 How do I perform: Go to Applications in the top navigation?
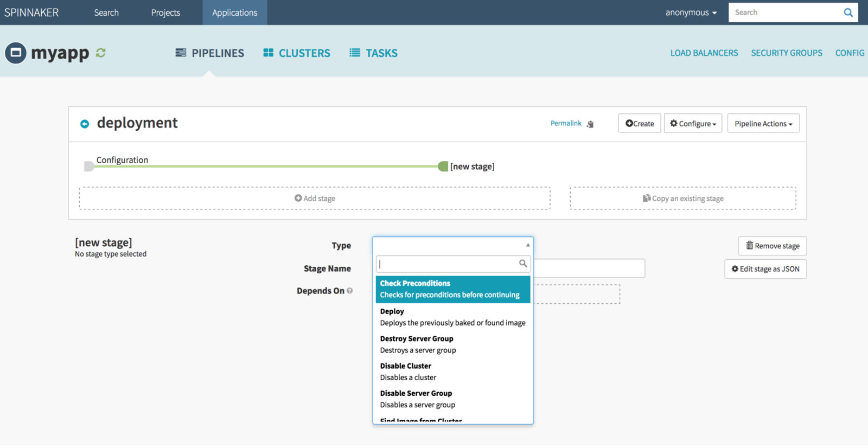coord(235,12)
